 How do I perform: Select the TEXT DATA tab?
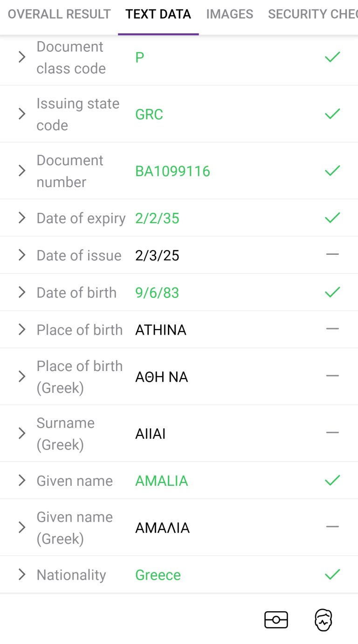coord(158,14)
